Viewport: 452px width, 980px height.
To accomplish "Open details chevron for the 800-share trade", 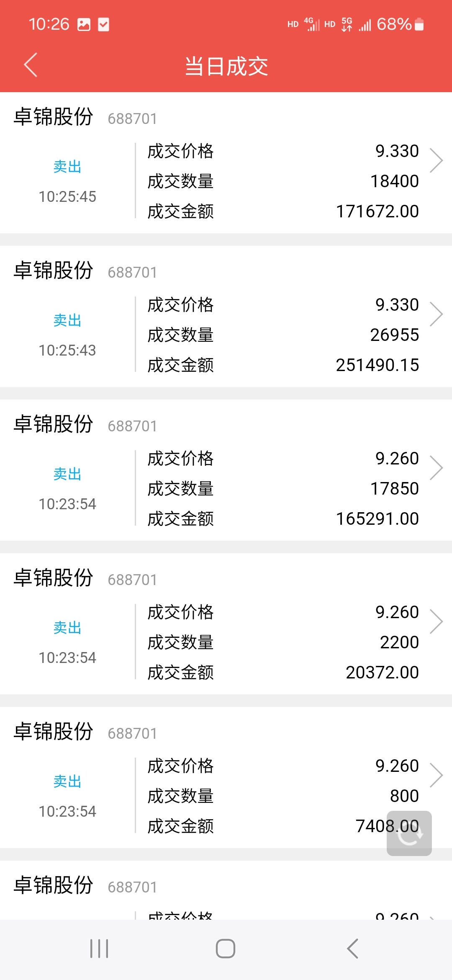I will click(x=437, y=775).
